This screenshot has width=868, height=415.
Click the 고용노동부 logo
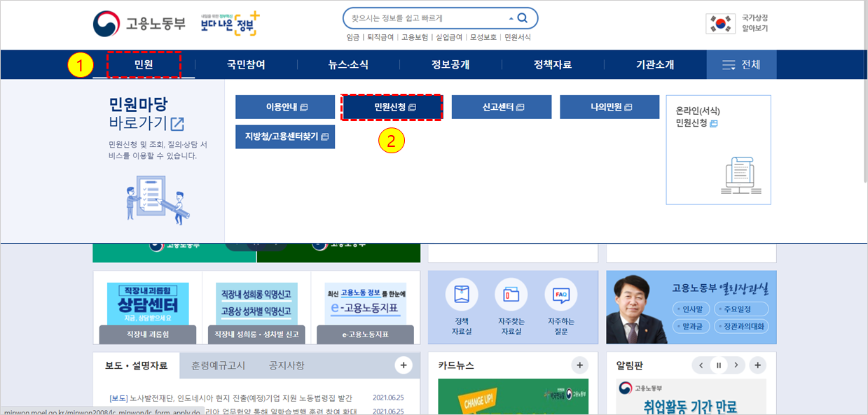tap(139, 23)
